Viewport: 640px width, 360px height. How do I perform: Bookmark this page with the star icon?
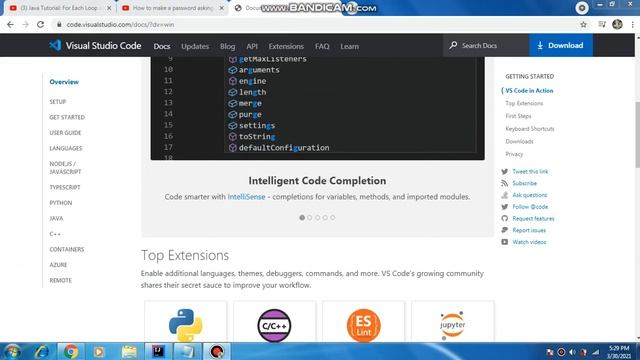click(583, 24)
